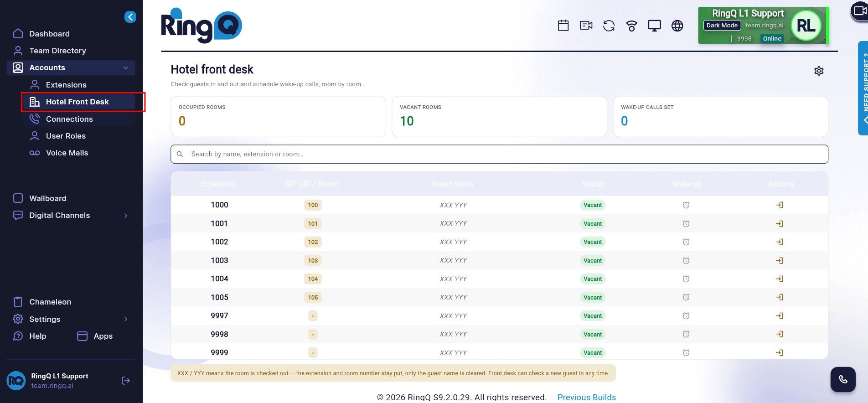
Task: Open the wifi connection status icon
Action: point(632,26)
